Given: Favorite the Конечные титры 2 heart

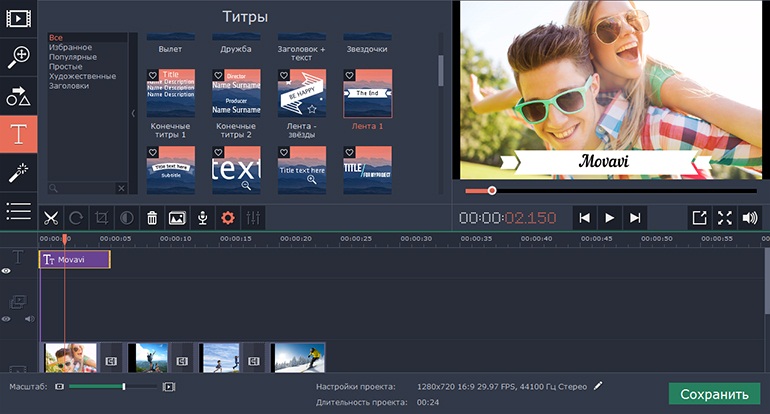Looking at the screenshot, I should point(218,75).
